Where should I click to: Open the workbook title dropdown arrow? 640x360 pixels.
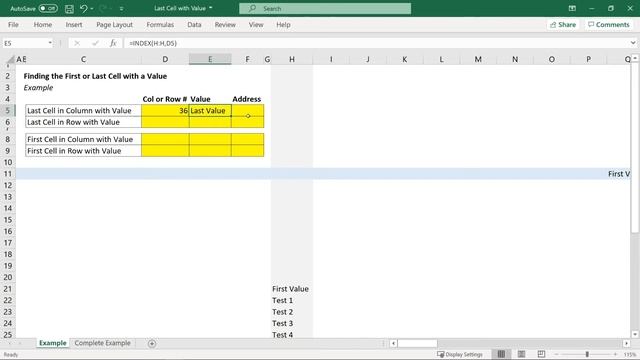click(211, 8)
